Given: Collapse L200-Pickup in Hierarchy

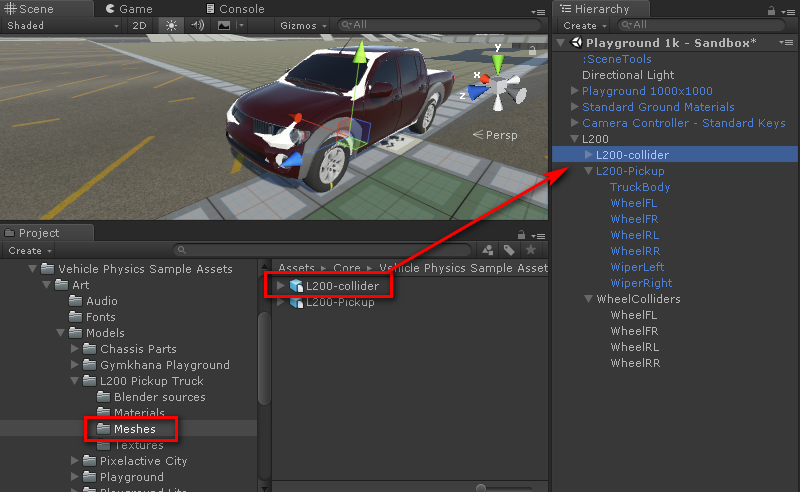Looking at the screenshot, I should 588,171.
